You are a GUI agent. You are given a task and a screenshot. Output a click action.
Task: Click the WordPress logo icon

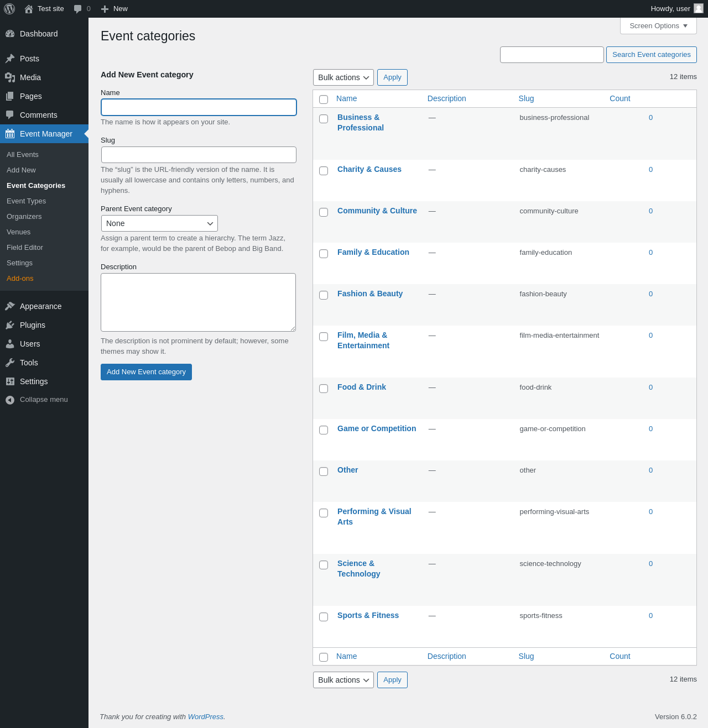click(9, 9)
